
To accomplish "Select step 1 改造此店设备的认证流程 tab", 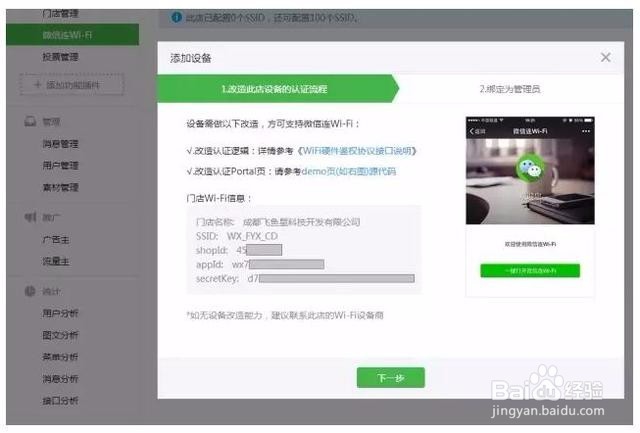I will pyautogui.click(x=278, y=89).
